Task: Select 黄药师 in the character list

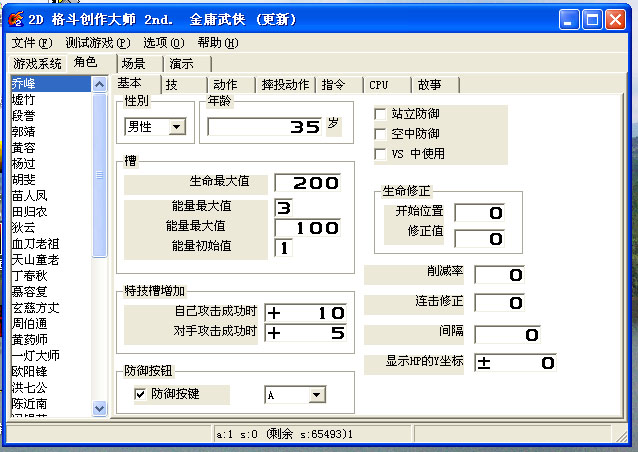Action: click(50, 339)
